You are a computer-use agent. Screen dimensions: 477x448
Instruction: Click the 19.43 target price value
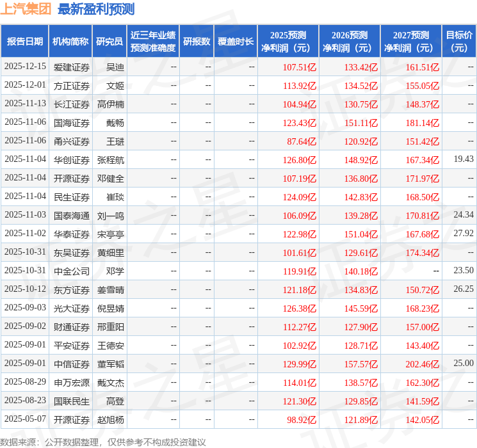[x=464, y=159]
